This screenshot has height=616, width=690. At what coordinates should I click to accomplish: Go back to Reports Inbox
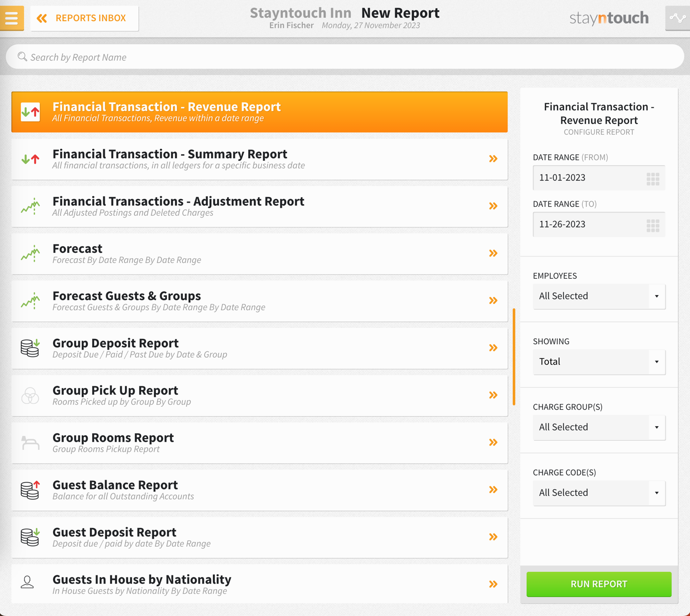coord(85,18)
